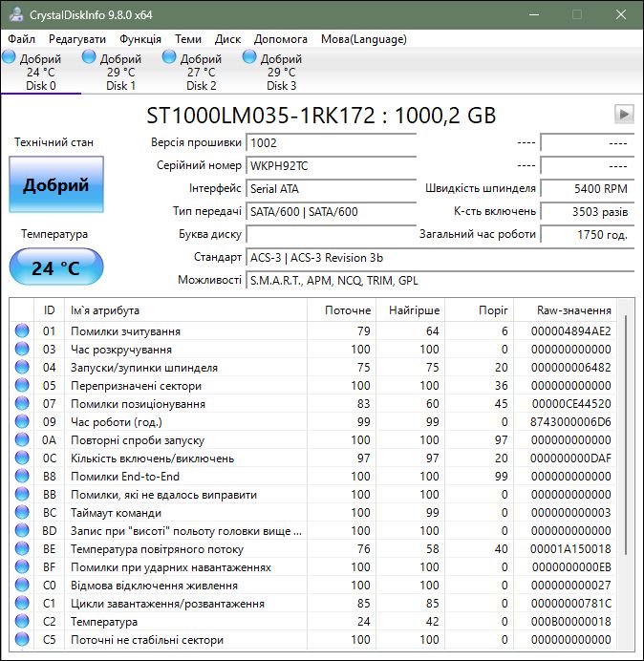Click the Поріг column header
Screen dimensions: 644x661
click(x=479, y=310)
